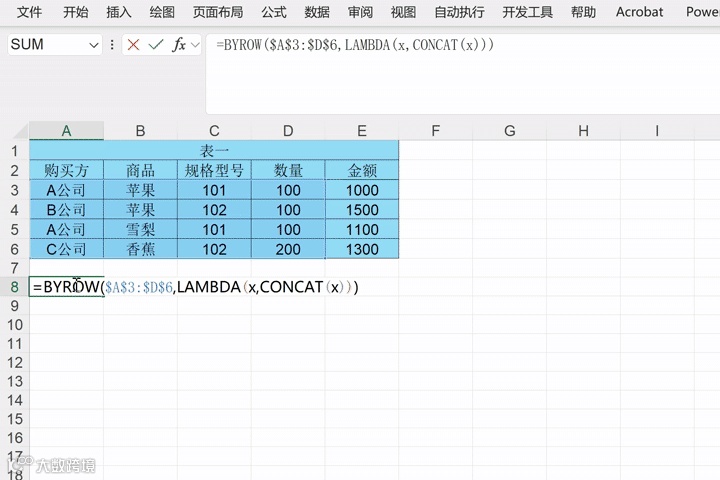The image size is (720, 480).
Task: Click inside the formula bar text
Action: 355,45
